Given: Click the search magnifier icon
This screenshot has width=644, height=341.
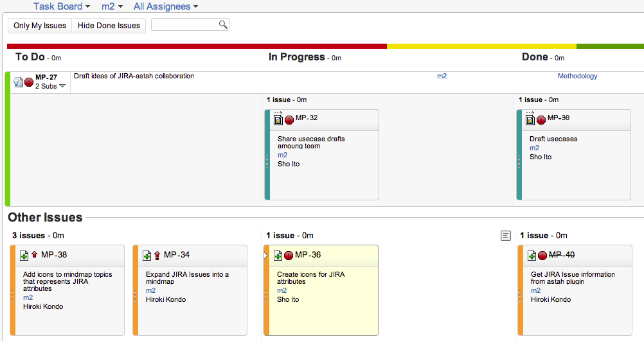Looking at the screenshot, I should coord(222,24).
